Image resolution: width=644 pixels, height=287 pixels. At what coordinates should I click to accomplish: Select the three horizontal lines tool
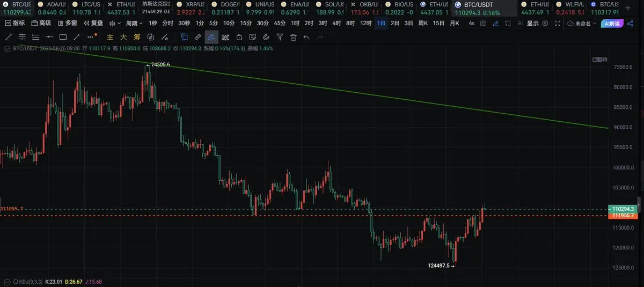coord(36,37)
